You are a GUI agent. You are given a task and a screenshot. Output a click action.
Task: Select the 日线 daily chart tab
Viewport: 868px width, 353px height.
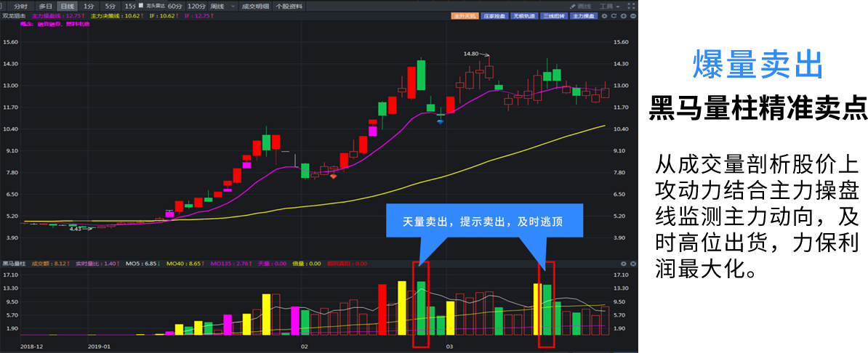(67, 6)
